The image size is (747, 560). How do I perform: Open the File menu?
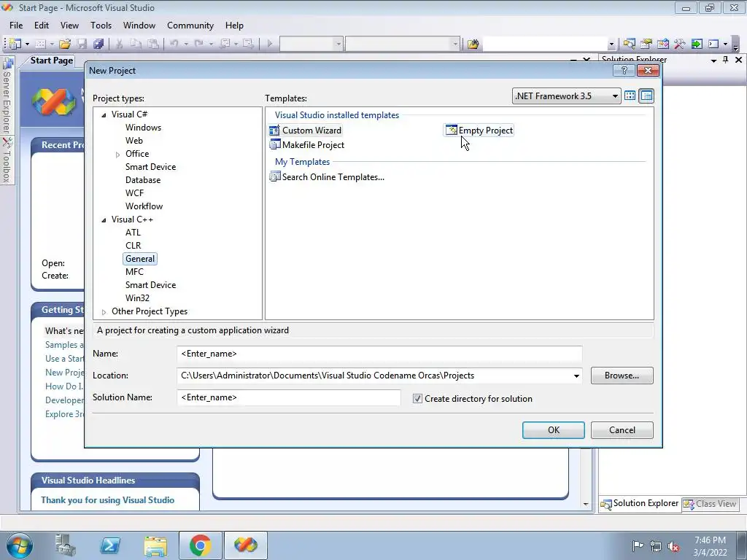(x=16, y=26)
